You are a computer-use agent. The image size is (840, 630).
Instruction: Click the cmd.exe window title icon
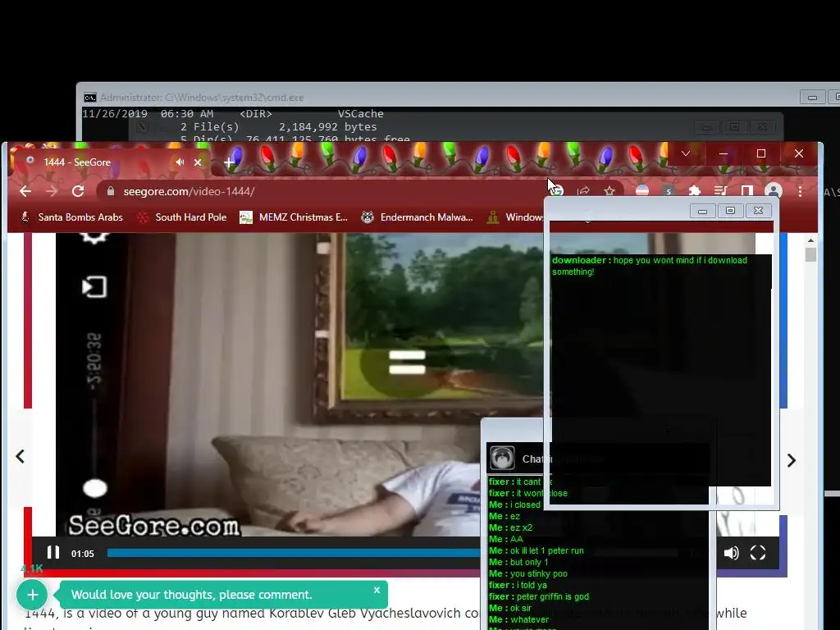(x=90, y=98)
